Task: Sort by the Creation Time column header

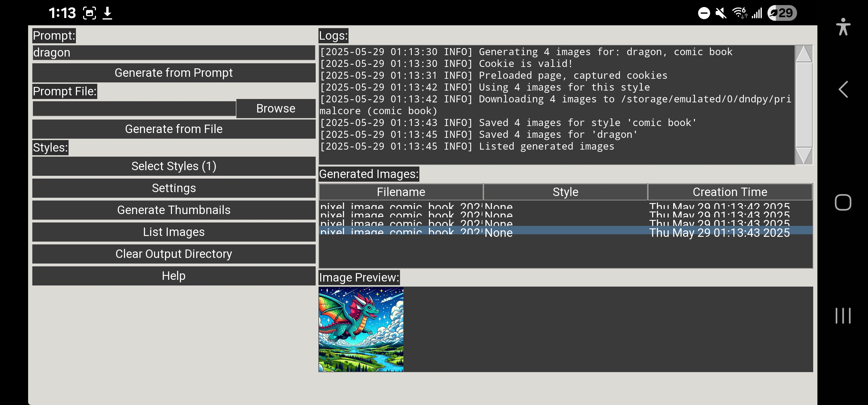Action: coord(729,192)
